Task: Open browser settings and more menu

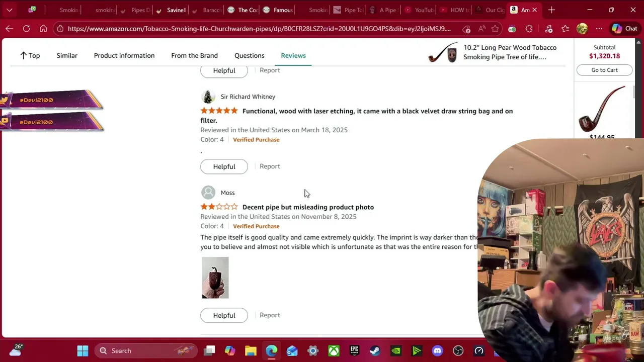Action: click(x=599, y=29)
